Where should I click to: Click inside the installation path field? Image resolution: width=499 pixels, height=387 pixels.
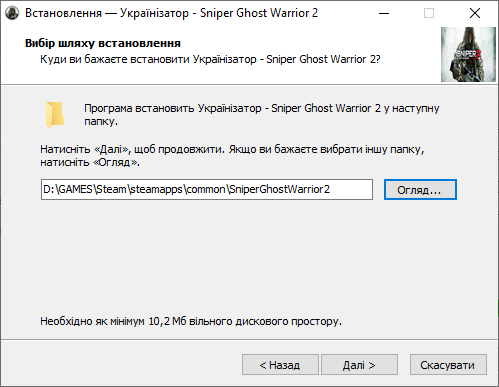coord(207,190)
